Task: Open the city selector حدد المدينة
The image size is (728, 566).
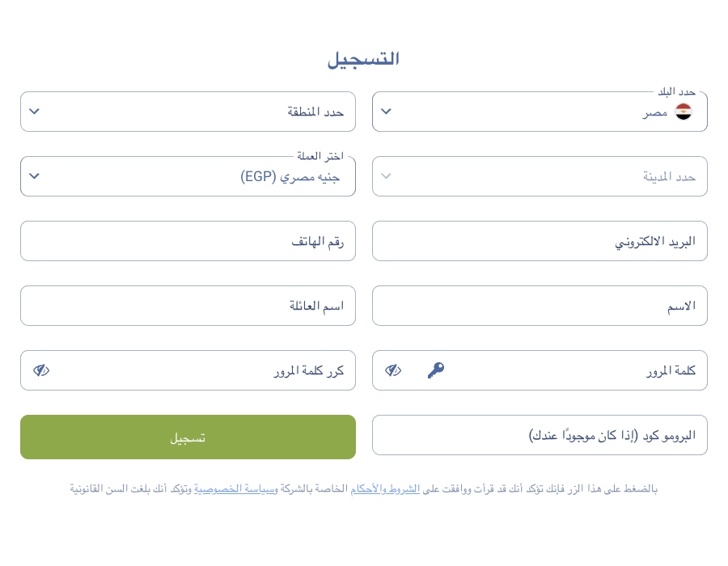Action: click(x=540, y=176)
